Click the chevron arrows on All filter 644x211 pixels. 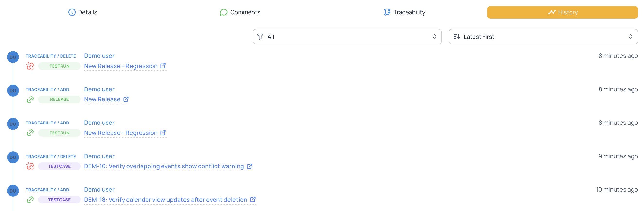[x=434, y=37]
